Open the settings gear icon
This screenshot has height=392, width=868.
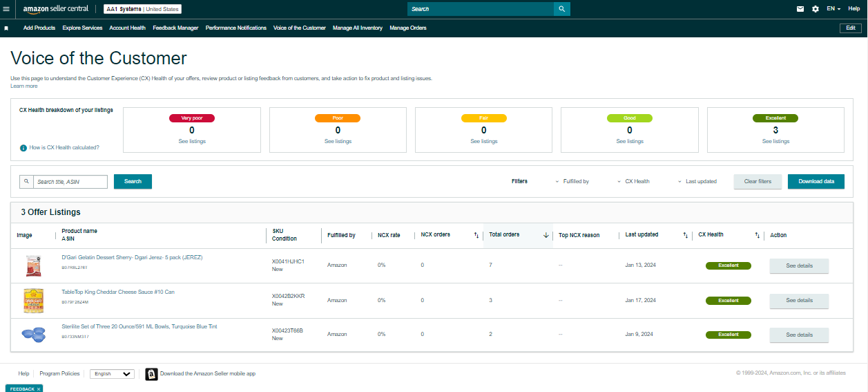[x=816, y=9]
